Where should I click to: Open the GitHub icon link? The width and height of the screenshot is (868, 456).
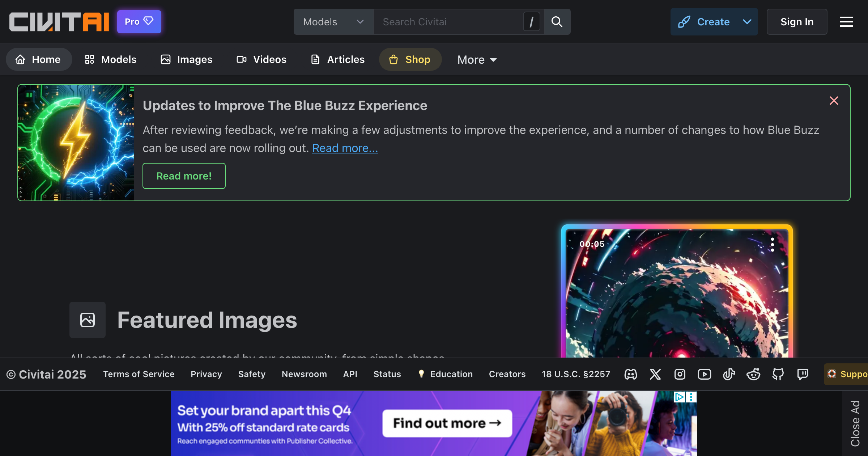click(x=778, y=374)
